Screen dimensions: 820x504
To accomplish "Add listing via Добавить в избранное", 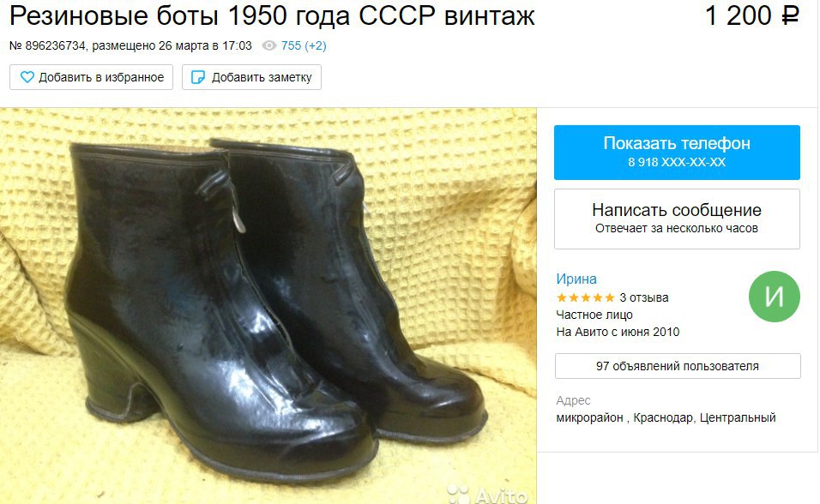I will tap(91, 77).
